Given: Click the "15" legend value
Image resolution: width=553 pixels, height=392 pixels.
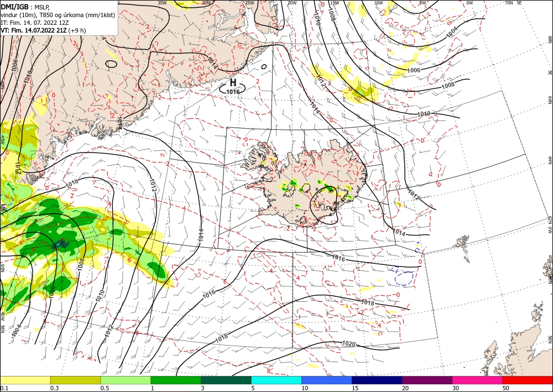Looking at the screenshot, I should (x=355, y=388).
